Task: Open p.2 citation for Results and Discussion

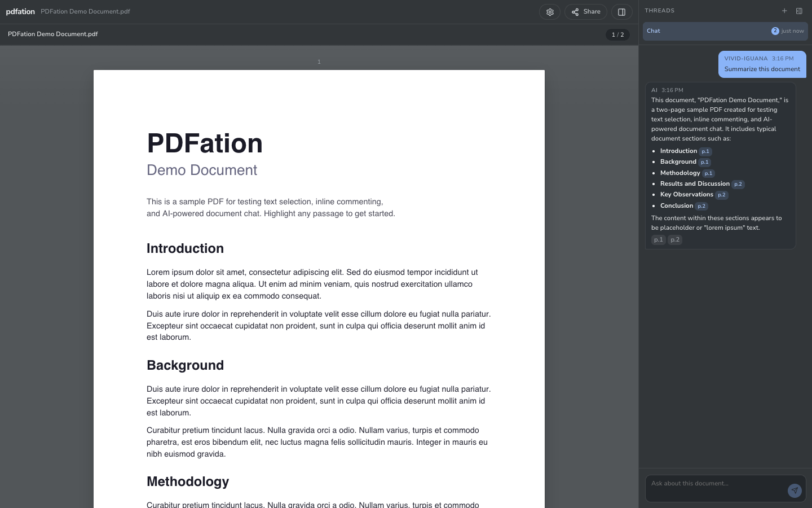Action: click(x=738, y=184)
